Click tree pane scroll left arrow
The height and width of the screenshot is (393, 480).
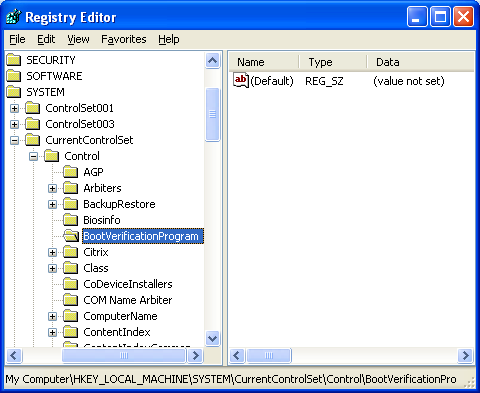(14, 356)
